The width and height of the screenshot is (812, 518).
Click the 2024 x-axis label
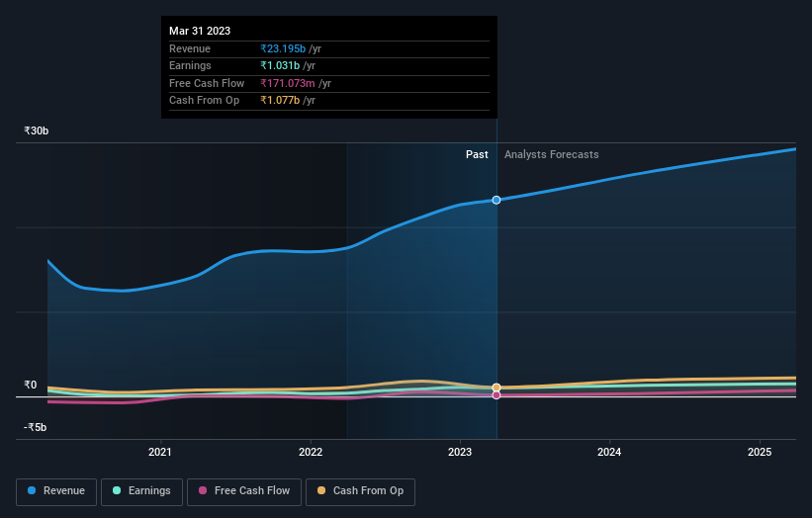(x=609, y=452)
